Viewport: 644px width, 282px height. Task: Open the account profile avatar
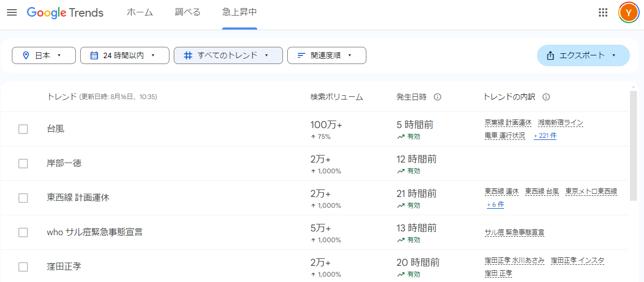628,12
